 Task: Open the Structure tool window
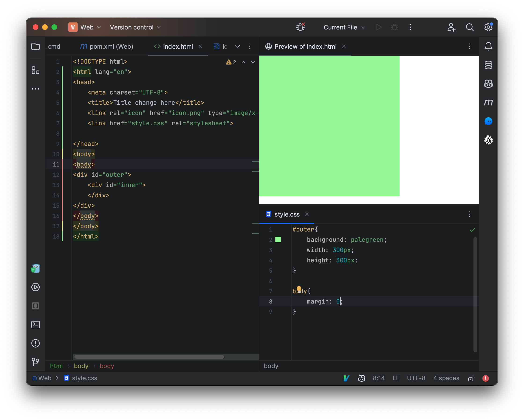[x=36, y=71]
